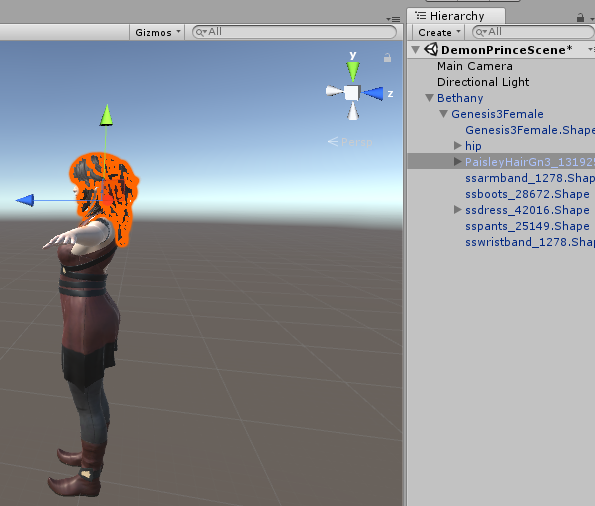Select ssboots_28672.Shape in Hierarchy
Screen dimensions: 595x506
point(527,194)
